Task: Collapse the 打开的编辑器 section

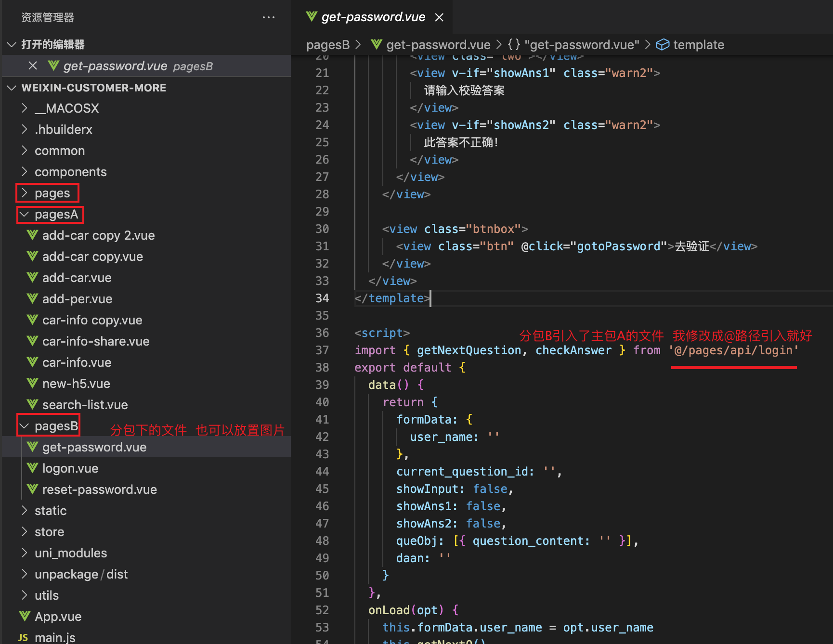Action: 12,44
